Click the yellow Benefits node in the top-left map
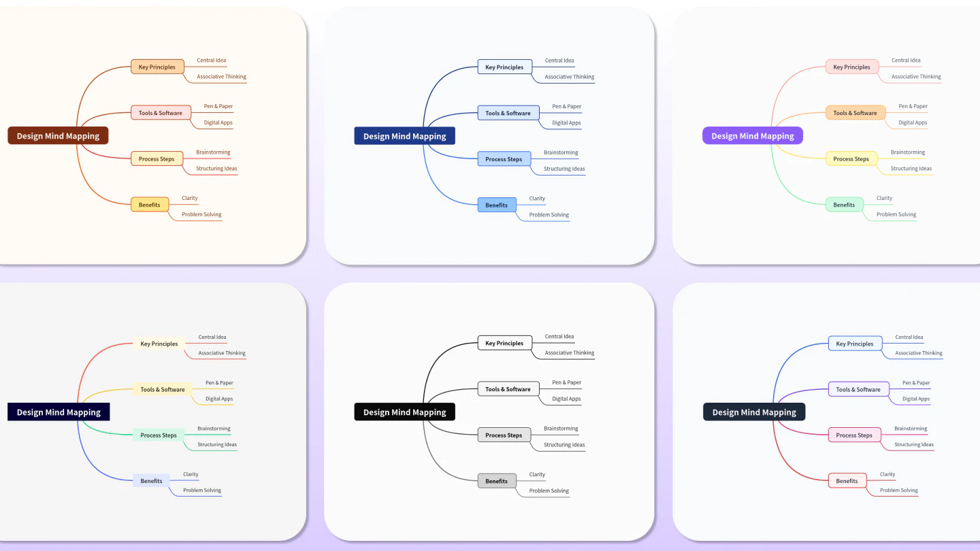The height and width of the screenshot is (551, 980). coord(150,205)
